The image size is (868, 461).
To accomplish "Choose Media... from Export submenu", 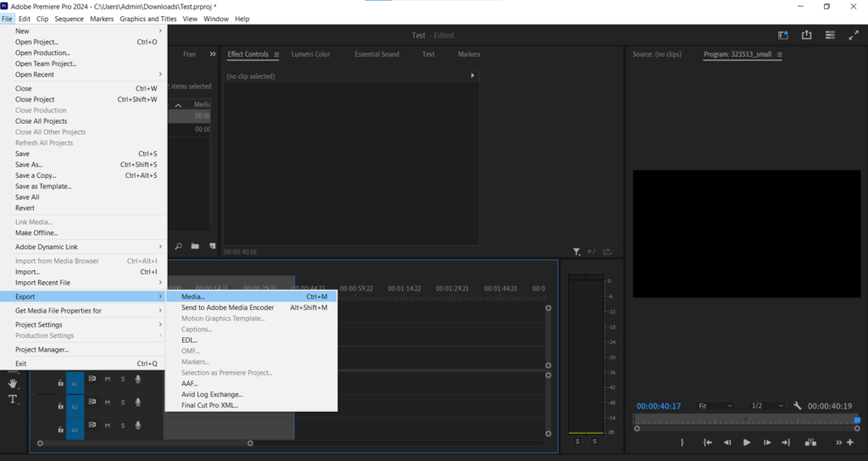I will pyautogui.click(x=193, y=297).
